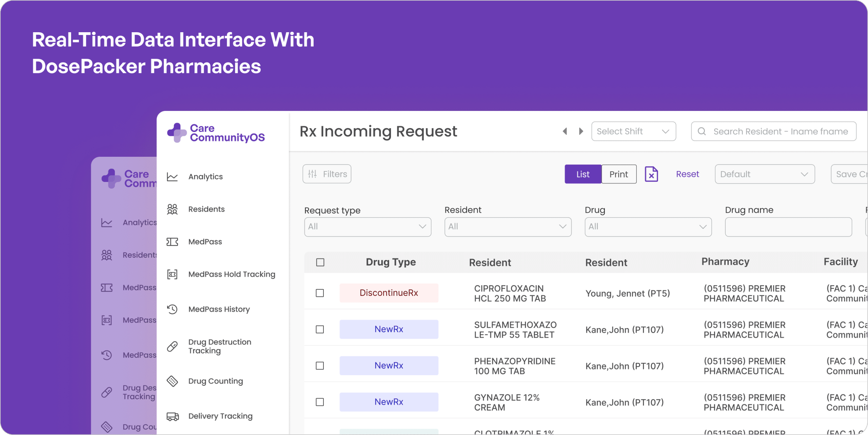Screen dimensions: 868x435
Task: Toggle the select-all checkbox in table header
Action: click(320, 262)
